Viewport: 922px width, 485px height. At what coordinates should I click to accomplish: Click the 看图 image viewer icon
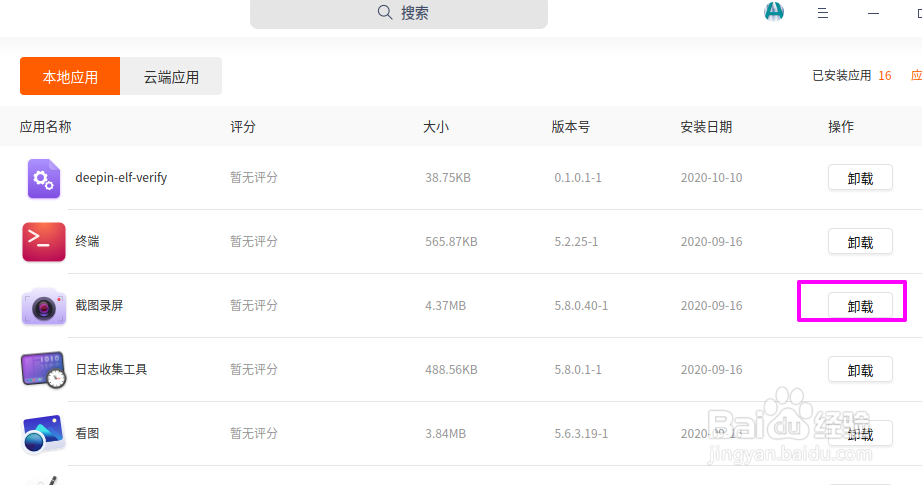pos(43,434)
